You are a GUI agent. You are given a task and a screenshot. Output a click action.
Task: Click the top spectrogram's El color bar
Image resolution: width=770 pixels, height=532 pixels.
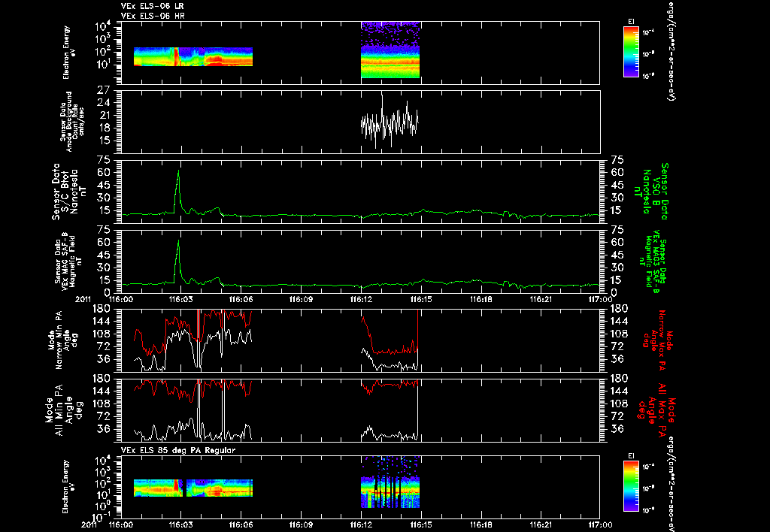pyautogui.click(x=631, y=52)
